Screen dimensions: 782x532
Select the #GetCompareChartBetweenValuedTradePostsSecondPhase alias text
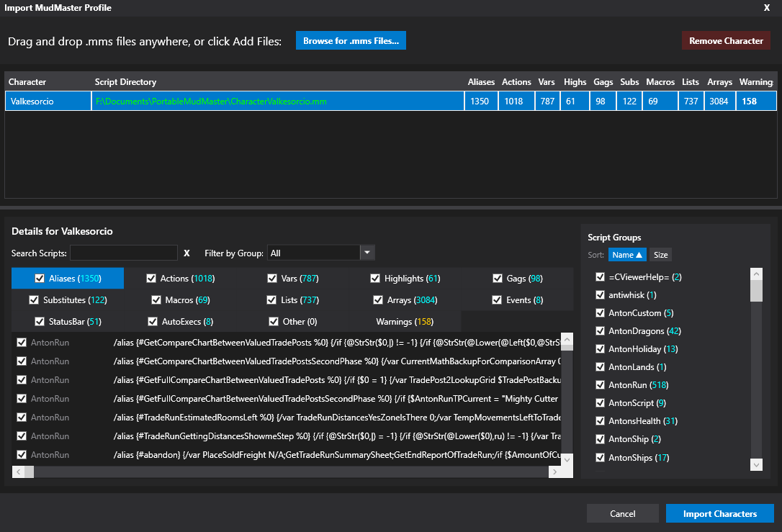(337, 361)
